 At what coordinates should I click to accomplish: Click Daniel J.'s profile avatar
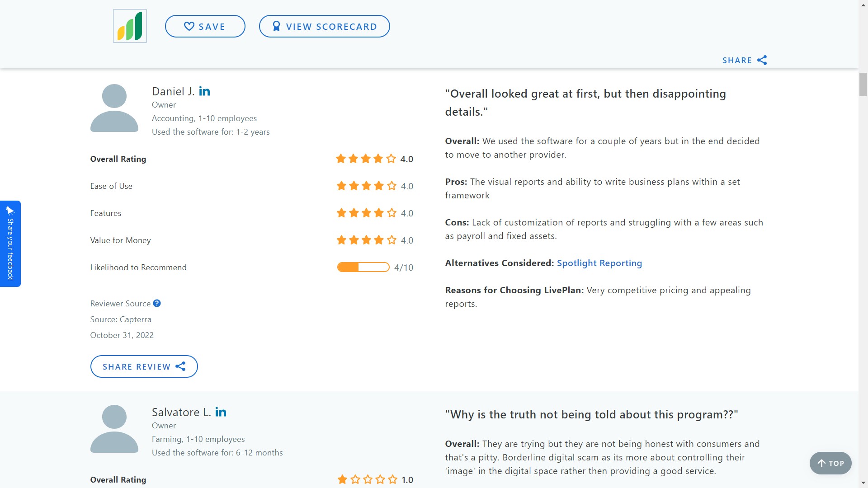(114, 108)
